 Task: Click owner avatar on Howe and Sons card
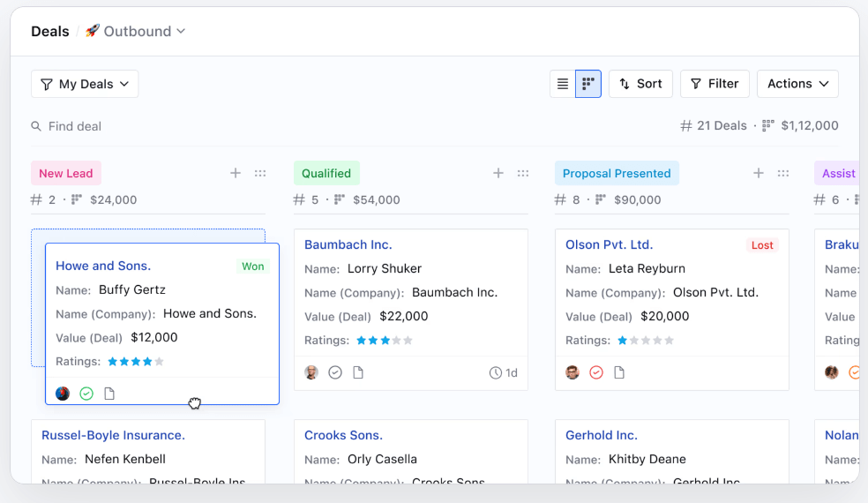coord(63,394)
